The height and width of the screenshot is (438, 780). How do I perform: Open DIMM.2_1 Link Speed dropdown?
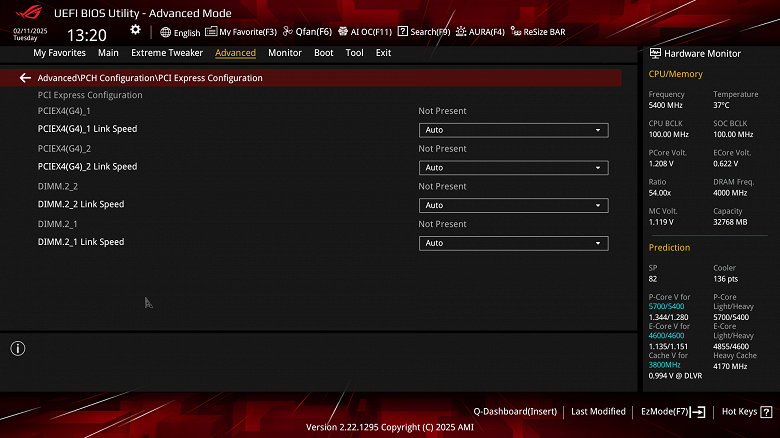(513, 243)
